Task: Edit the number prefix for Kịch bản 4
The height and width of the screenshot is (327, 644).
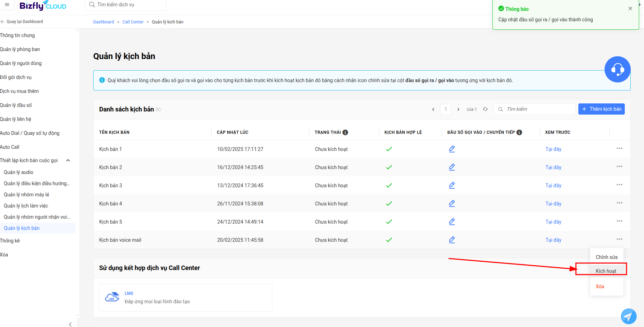Action: pos(452,203)
